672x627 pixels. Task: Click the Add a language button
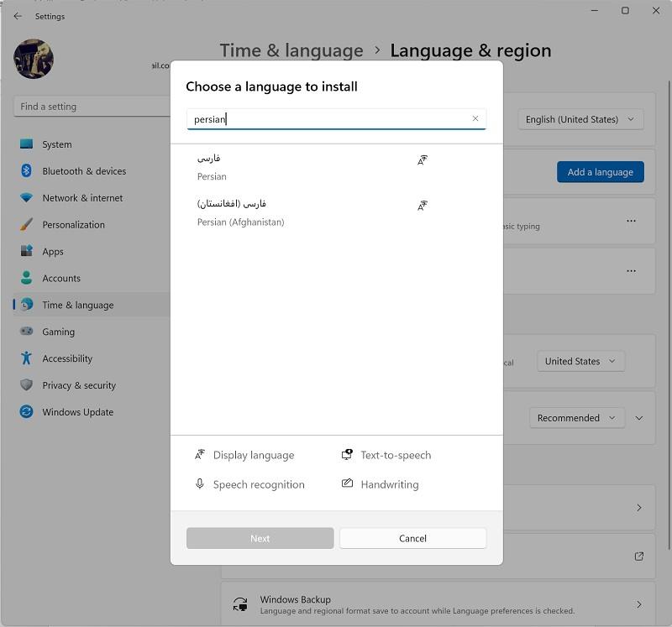[x=600, y=172]
